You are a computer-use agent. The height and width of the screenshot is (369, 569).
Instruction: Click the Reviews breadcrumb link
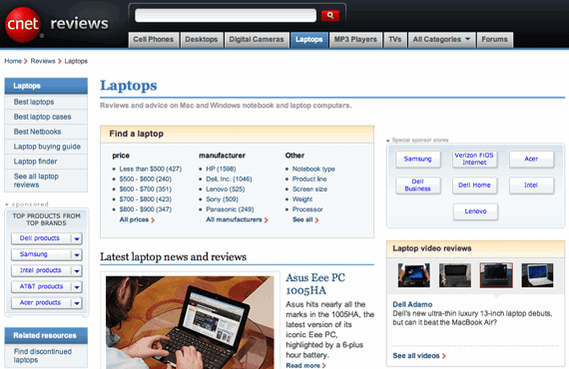tap(43, 61)
